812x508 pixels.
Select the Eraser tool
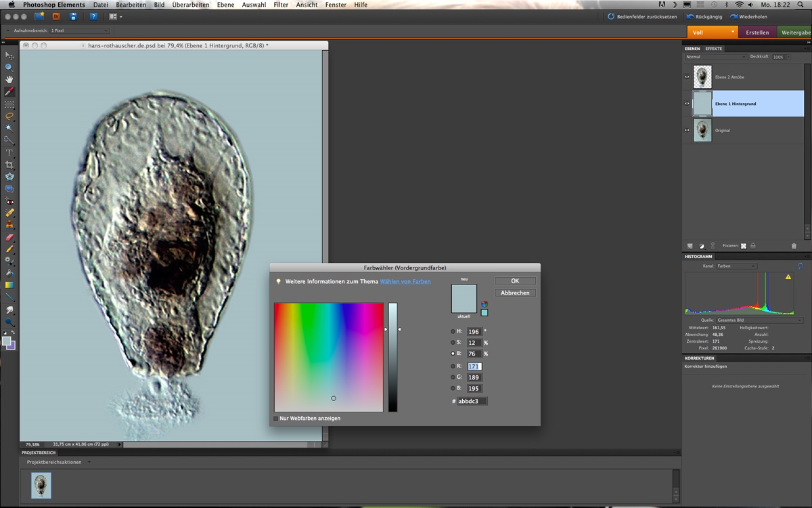pos(9,238)
